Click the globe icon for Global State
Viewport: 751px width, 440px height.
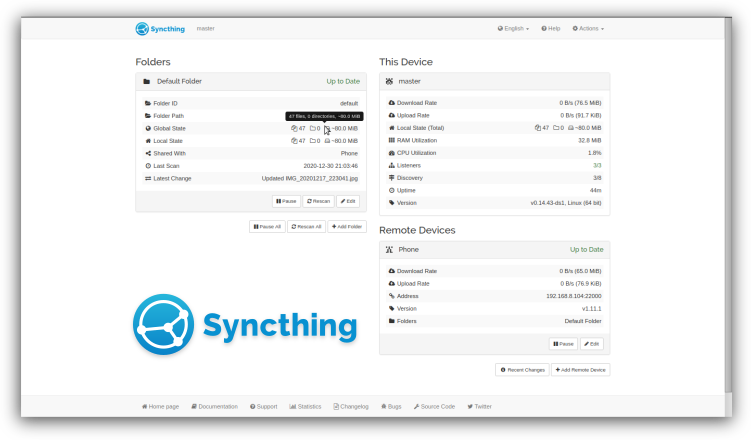[x=148, y=128]
